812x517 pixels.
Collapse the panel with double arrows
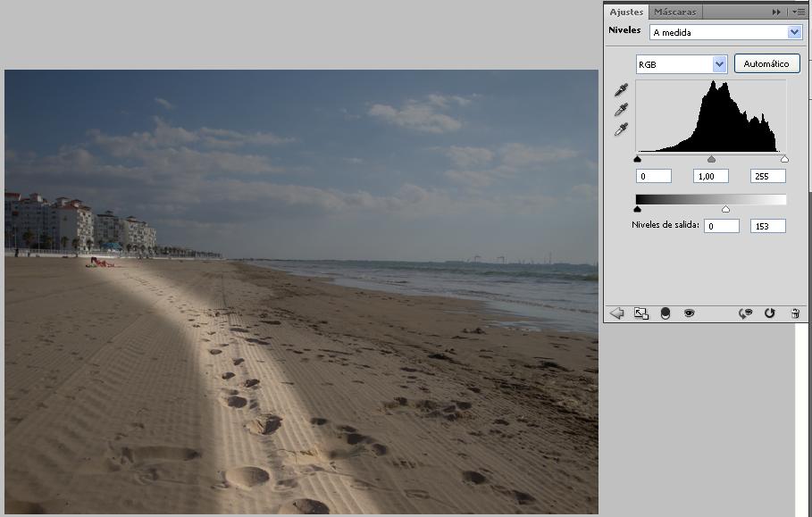point(776,12)
